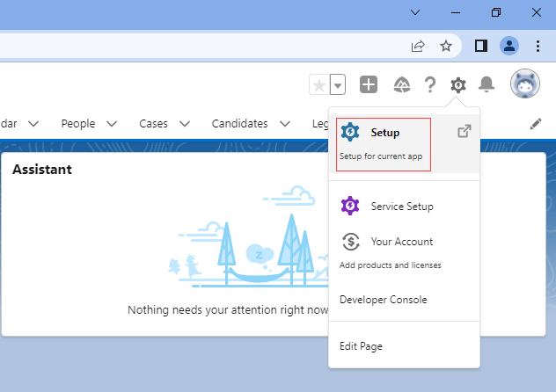Expand the favorites list dropdown arrow
Image resolution: width=556 pixels, height=392 pixels.
click(x=338, y=85)
